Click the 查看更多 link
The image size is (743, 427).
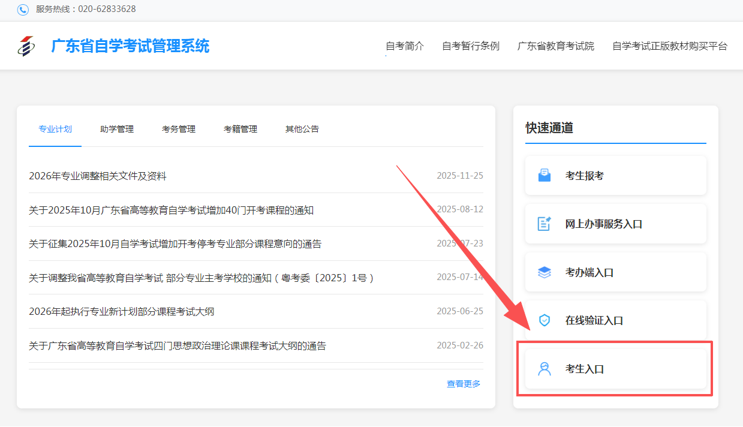pyautogui.click(x=463, y=384)
